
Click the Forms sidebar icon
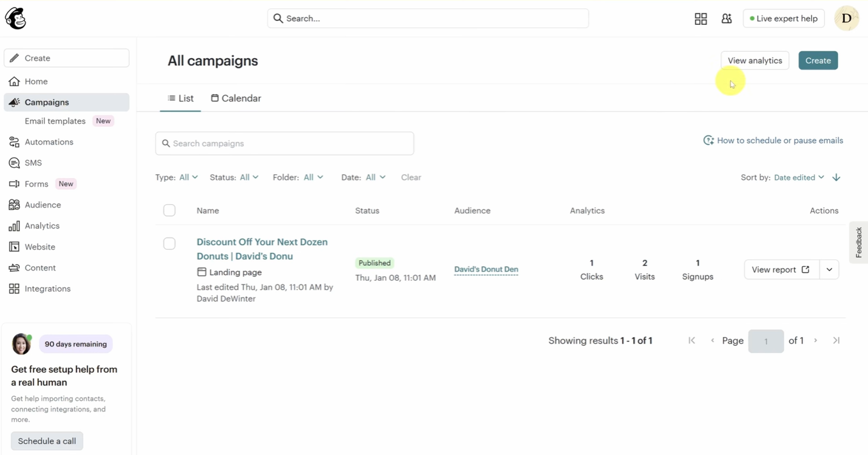[x=14, y=184]
